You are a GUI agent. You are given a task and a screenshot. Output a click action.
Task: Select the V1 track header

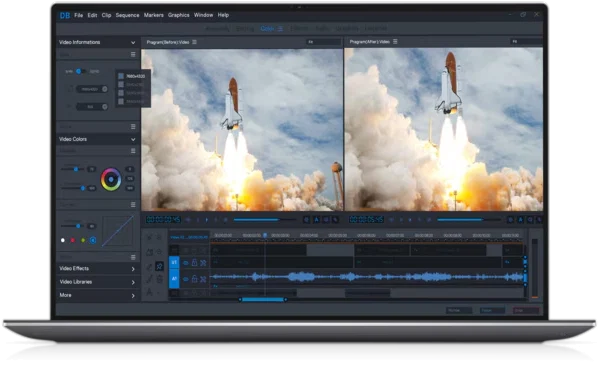pos(174,262)
